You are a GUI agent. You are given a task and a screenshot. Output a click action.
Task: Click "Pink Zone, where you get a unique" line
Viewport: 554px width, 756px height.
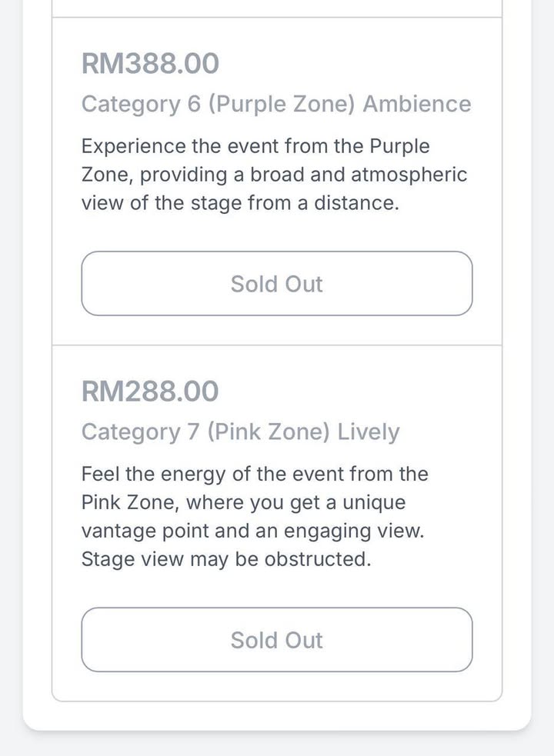pos(243,503)
